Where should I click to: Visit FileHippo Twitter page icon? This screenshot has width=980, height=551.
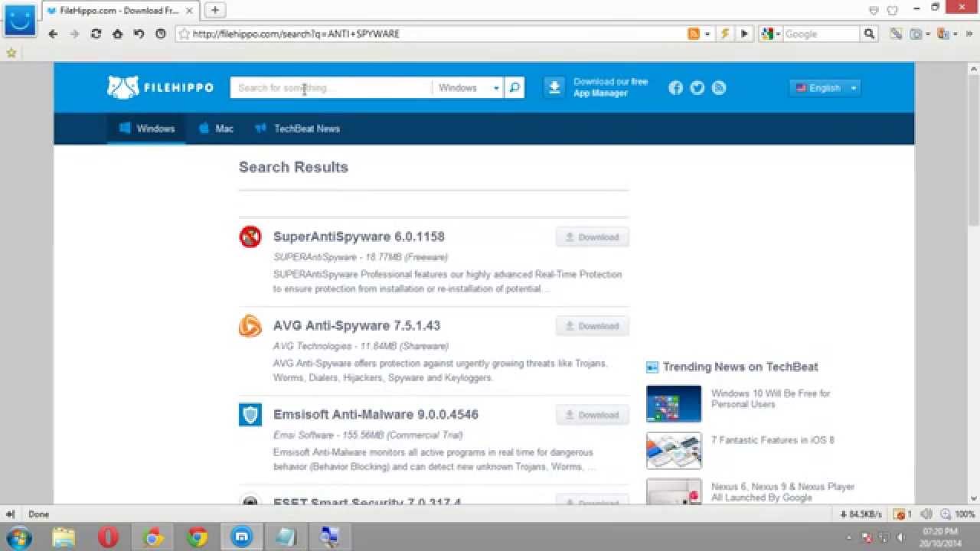click(697, 87)
